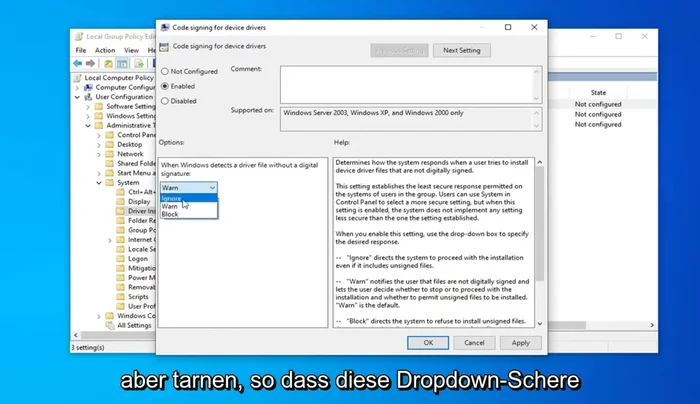This screenshot has width=700, height=404.
Task: Select the Enabled radio button
Action: (x=165, y=86)
